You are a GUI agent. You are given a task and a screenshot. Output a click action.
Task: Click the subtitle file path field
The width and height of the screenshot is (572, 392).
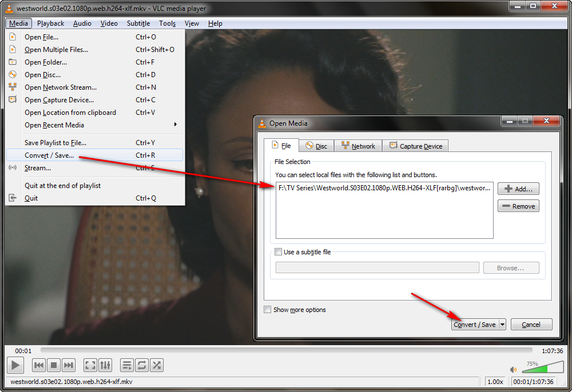[x=377, y=267]
